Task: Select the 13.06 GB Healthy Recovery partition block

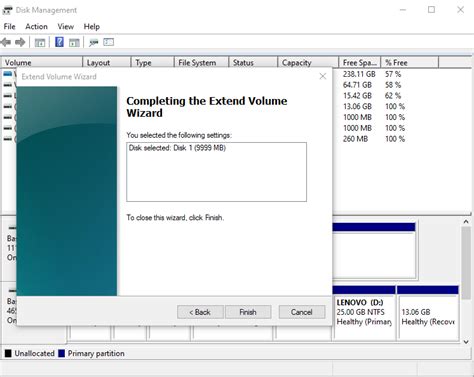Action: [428, 313]
